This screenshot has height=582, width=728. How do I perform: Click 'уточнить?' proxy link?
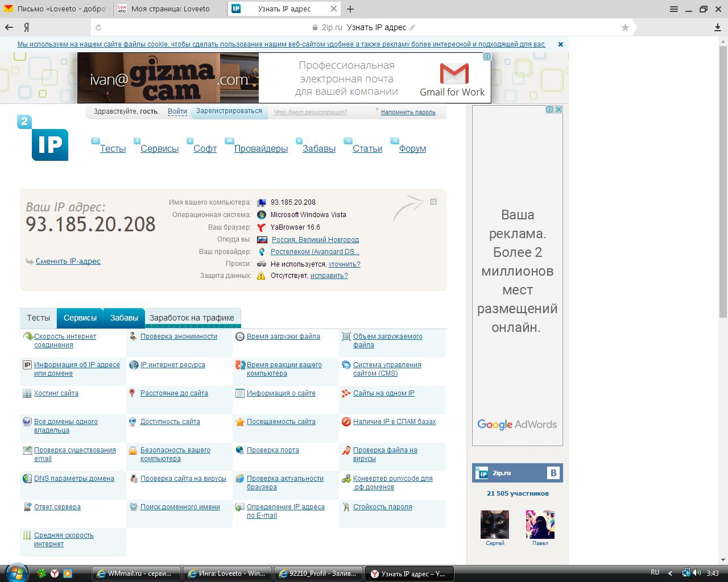click(x=345, y=264)
